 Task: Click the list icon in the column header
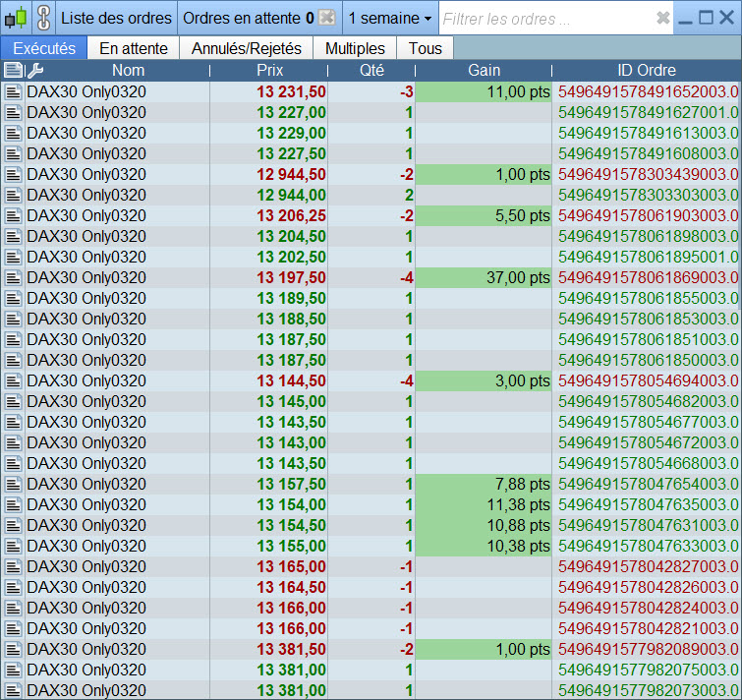13,70
